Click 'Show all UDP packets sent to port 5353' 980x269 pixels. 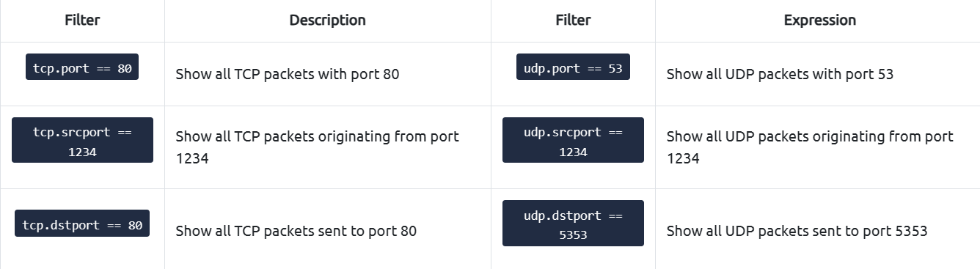coord(797,231)
